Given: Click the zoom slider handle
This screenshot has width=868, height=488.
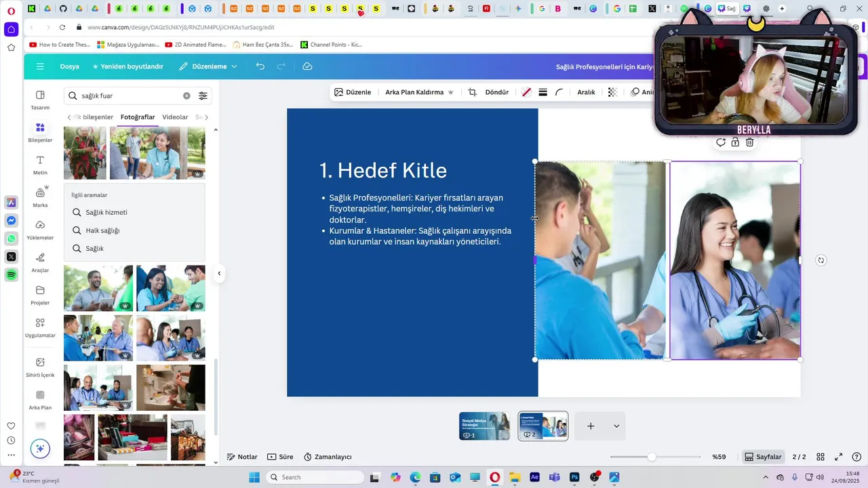Looking at the screenshot, I should coord(652,457).
